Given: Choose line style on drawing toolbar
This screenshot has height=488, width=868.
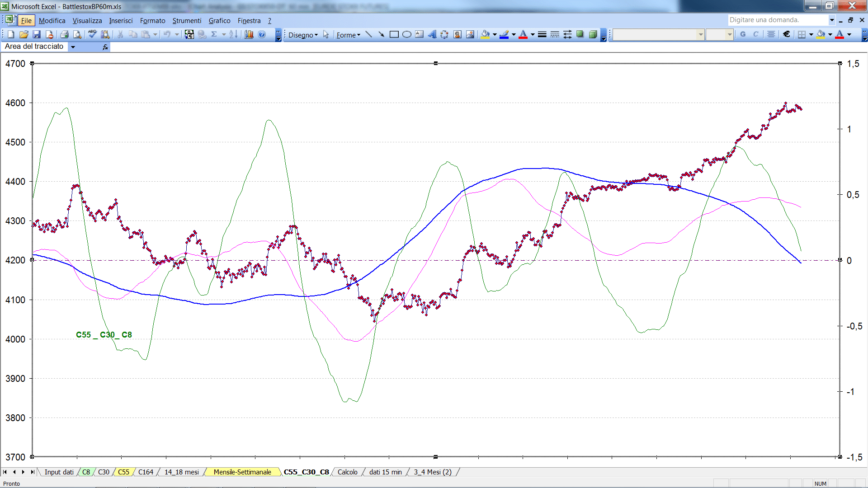Looking at the screenshot, I should pos(542,34).
